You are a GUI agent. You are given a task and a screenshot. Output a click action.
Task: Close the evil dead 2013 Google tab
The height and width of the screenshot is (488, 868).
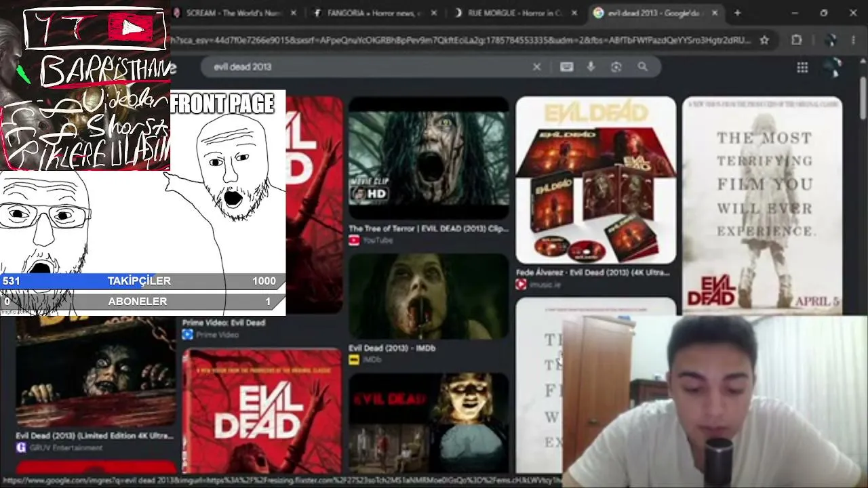point(715,13)
